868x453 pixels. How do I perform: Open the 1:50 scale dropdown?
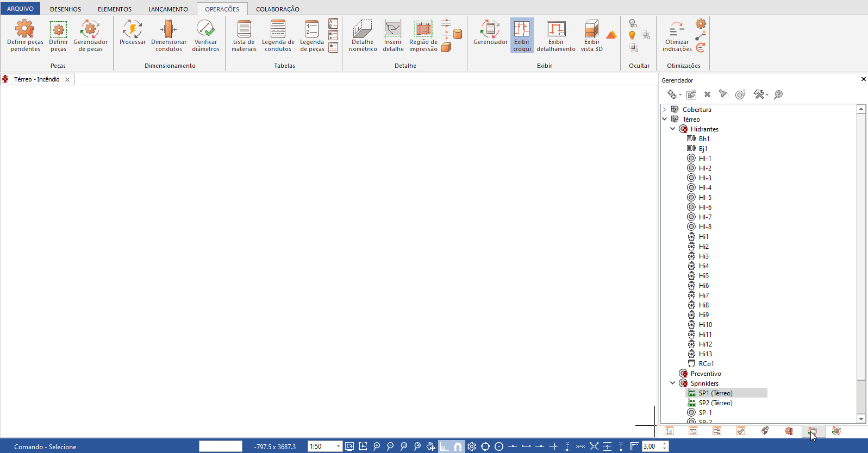338,446
